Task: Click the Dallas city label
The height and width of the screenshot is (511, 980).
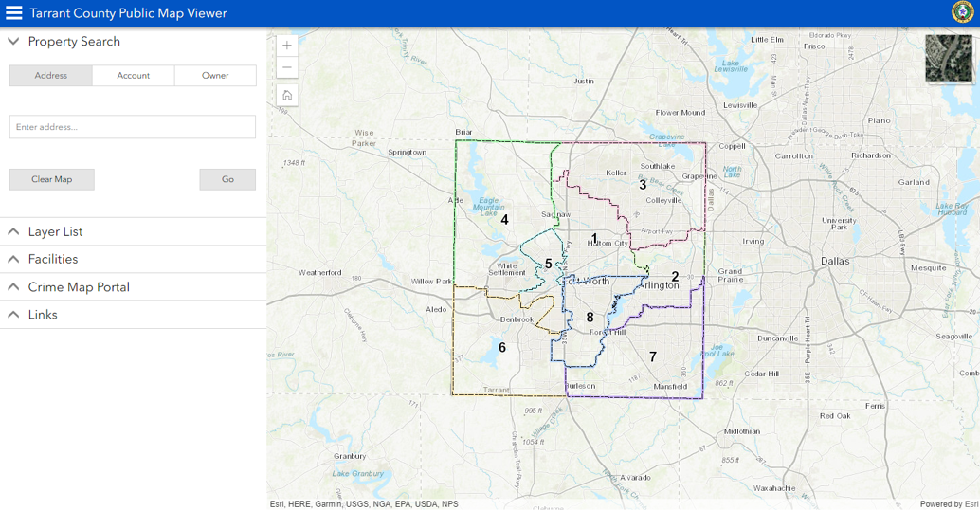Action: (835, 261)
